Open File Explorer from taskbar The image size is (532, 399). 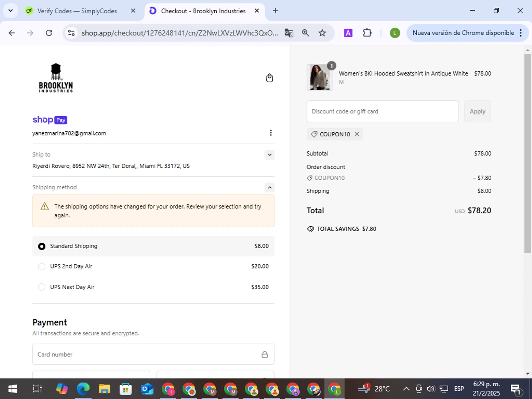pyautogui.click(x=104, y=389)
